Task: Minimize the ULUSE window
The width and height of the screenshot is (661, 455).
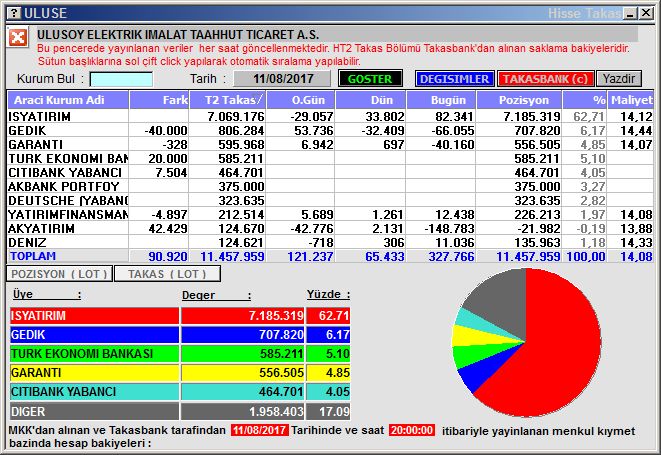Action: [631, 13]
